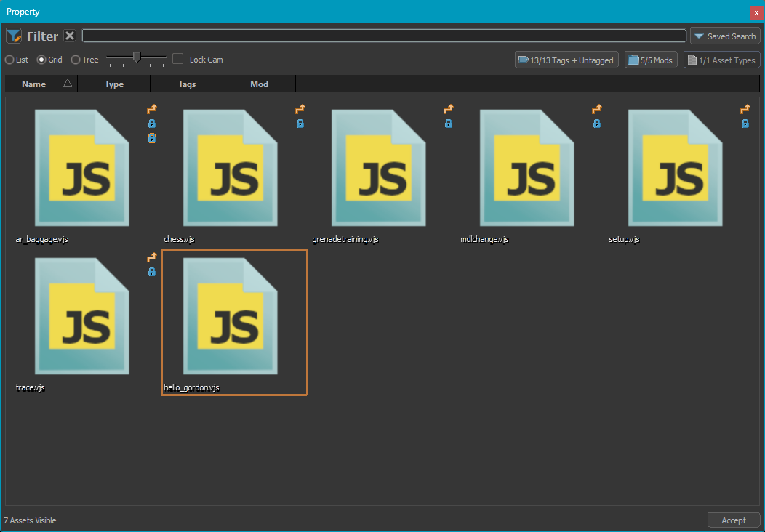Switch to List view mode
Screen dimensions: 765x532
(10, 60)
